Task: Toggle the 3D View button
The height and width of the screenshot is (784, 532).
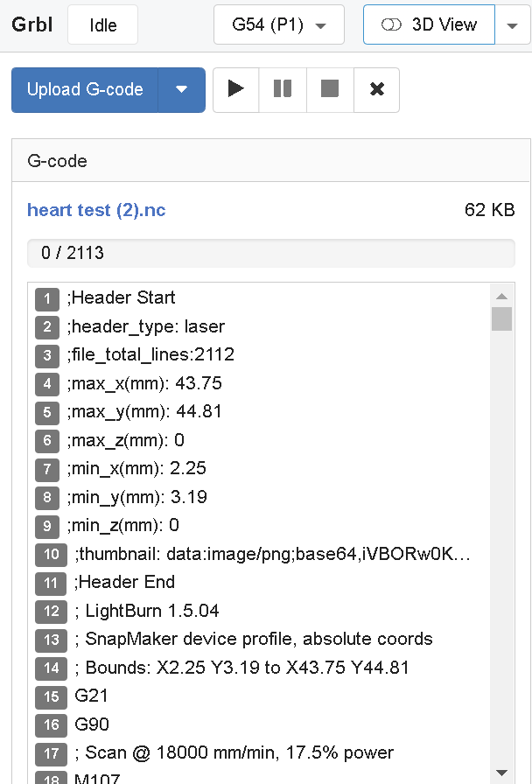Action: point(430,25)
